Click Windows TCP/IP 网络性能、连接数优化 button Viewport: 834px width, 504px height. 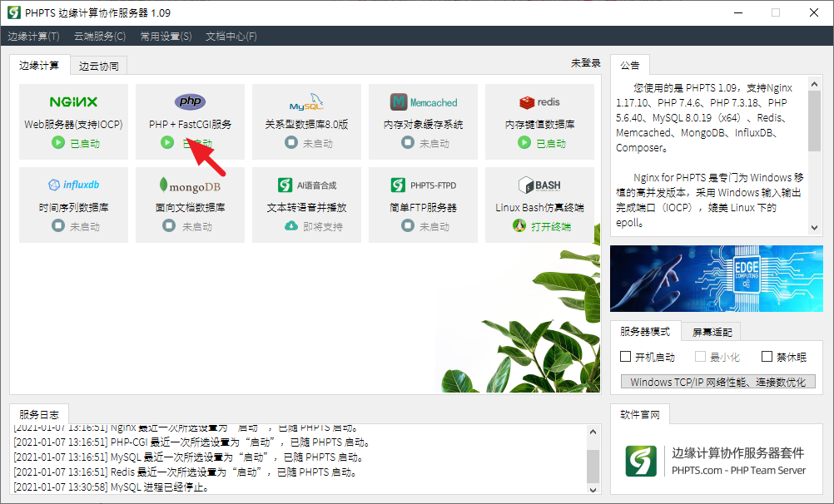click(718, 382)
